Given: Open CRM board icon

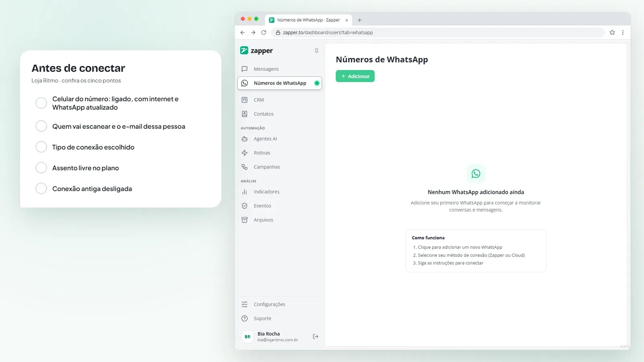Looking at the screenshot, I should (x=244, y=100).
